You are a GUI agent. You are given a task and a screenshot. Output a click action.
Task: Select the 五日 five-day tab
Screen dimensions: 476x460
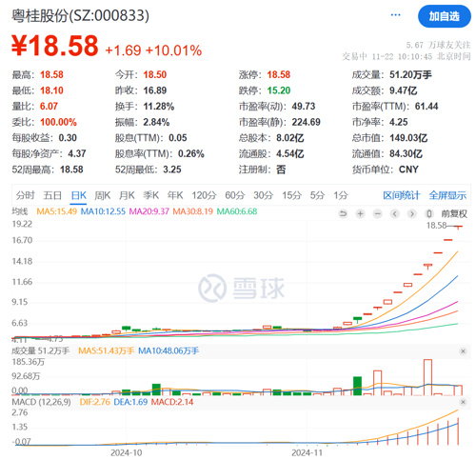(52, 195)
